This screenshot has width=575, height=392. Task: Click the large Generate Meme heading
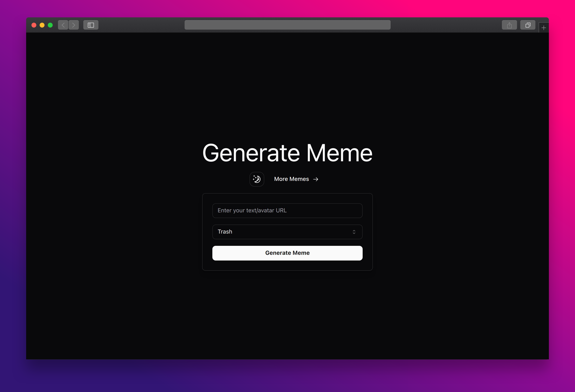tap(287, 153)
